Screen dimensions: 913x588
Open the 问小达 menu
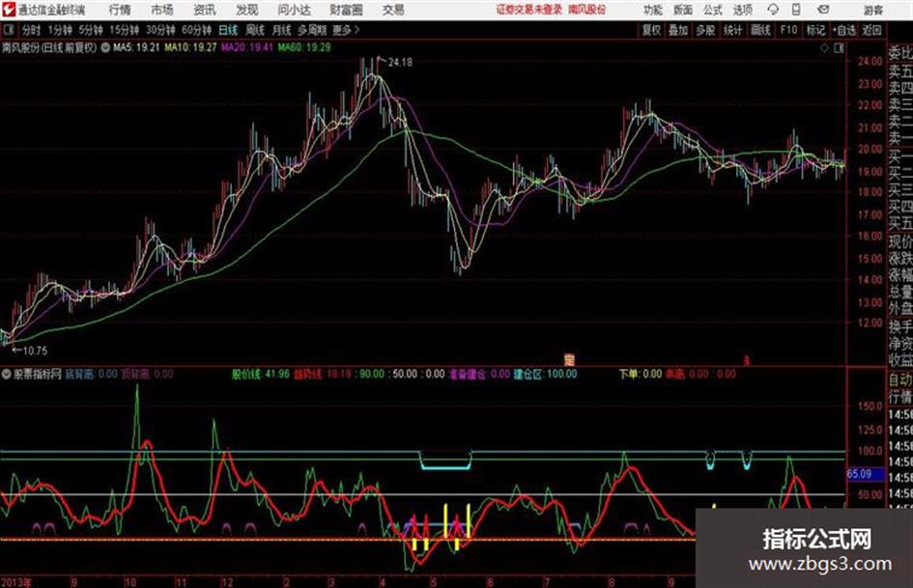point(294,10)
